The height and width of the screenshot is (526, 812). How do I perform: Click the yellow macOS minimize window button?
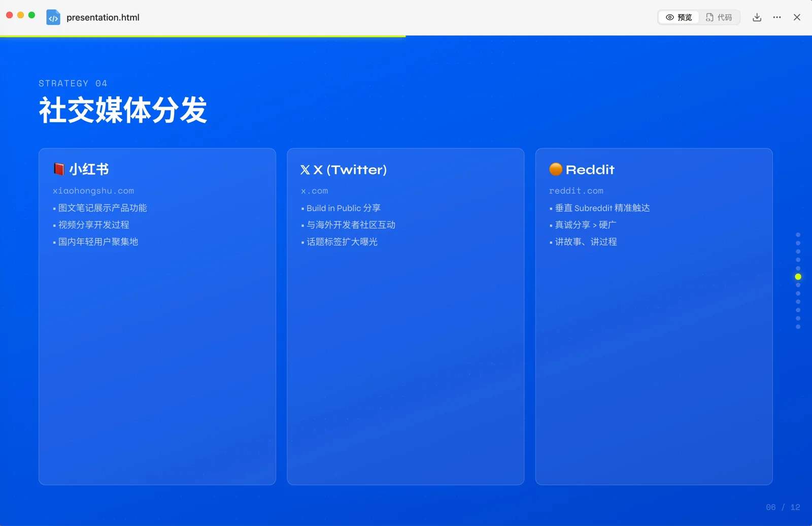click(20, 15)
